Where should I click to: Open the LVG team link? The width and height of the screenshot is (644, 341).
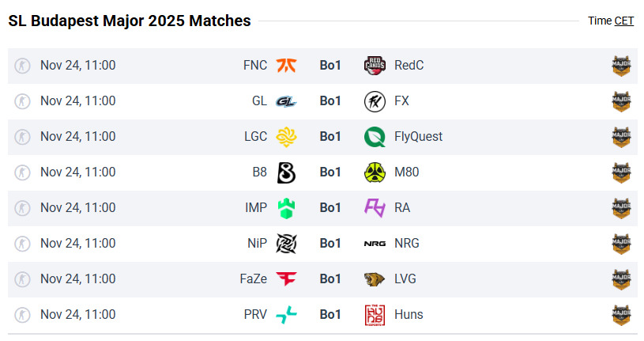(x=405, y=279)
